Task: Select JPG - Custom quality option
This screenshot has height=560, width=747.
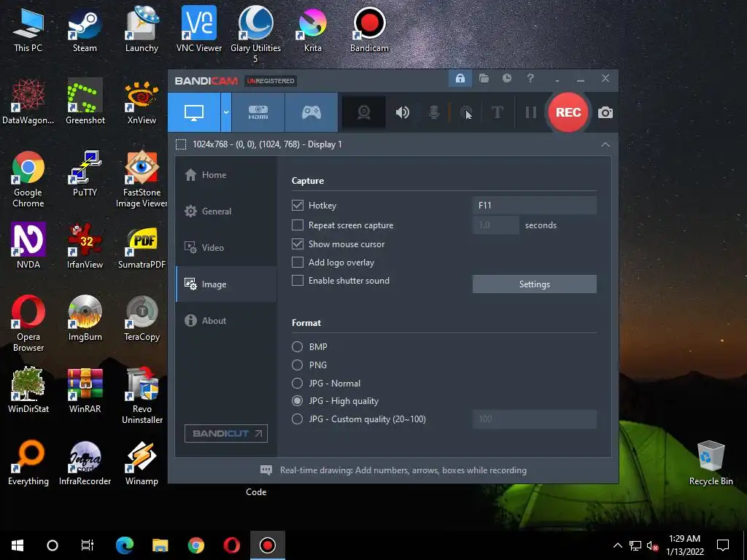Action: [x=298, y=419]
